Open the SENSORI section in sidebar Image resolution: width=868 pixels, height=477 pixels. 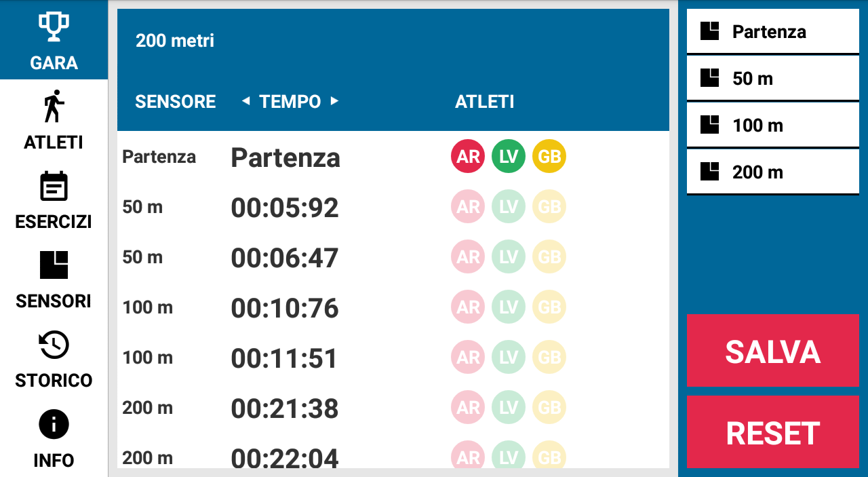54,278
